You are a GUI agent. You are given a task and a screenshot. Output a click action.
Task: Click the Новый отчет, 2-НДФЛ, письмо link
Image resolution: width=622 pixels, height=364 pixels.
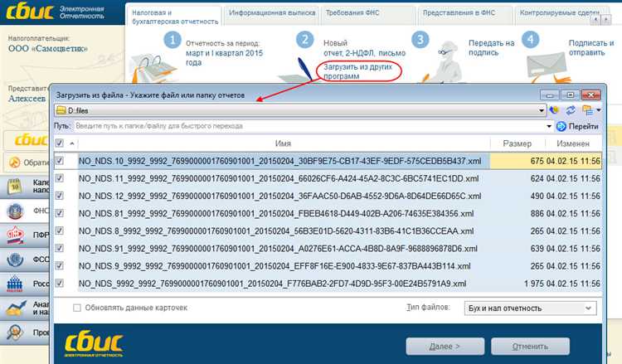(x=364, y=48)
